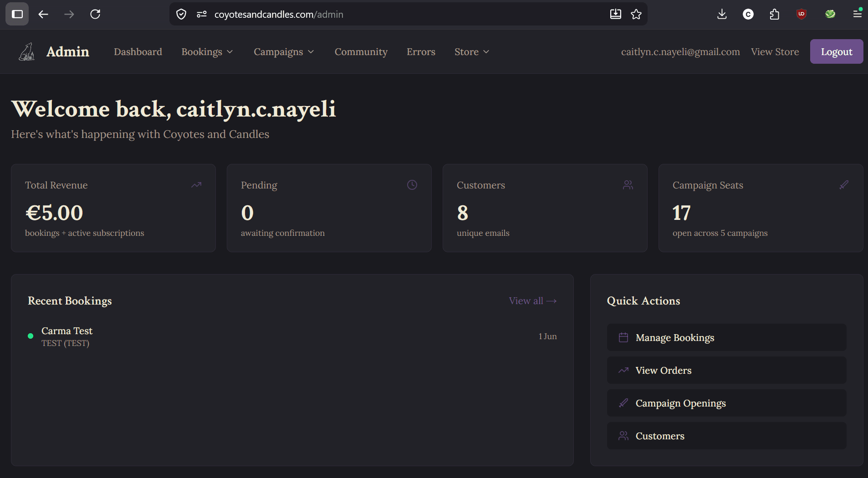868x478 pixels.
Task: Open Campaign Openings quick action
Action: pos(726,403)
